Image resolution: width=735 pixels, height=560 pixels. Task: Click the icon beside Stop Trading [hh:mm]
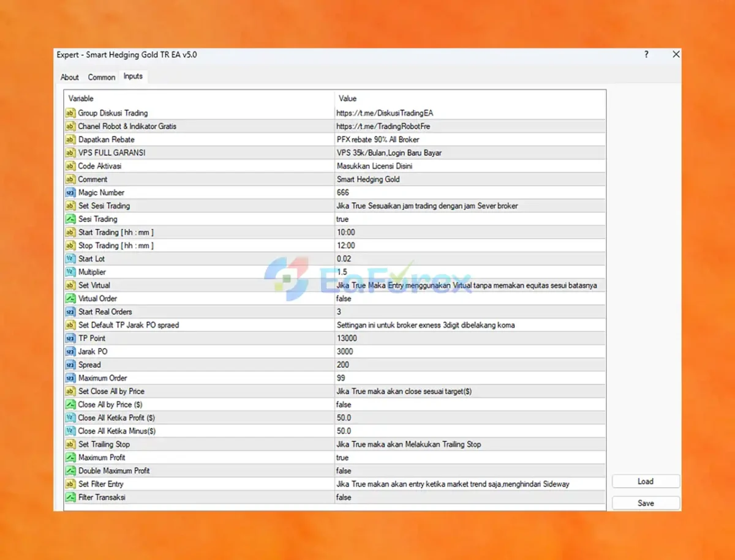point(70,245)
